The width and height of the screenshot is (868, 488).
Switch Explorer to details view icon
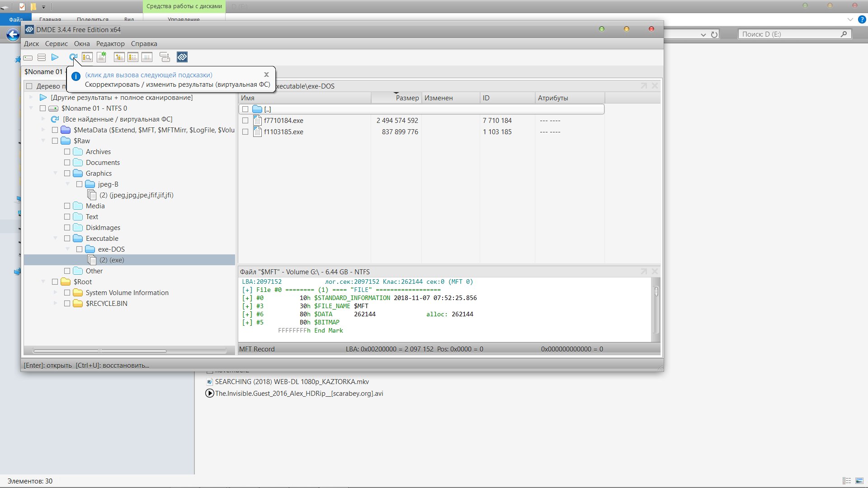coord(847,481)
